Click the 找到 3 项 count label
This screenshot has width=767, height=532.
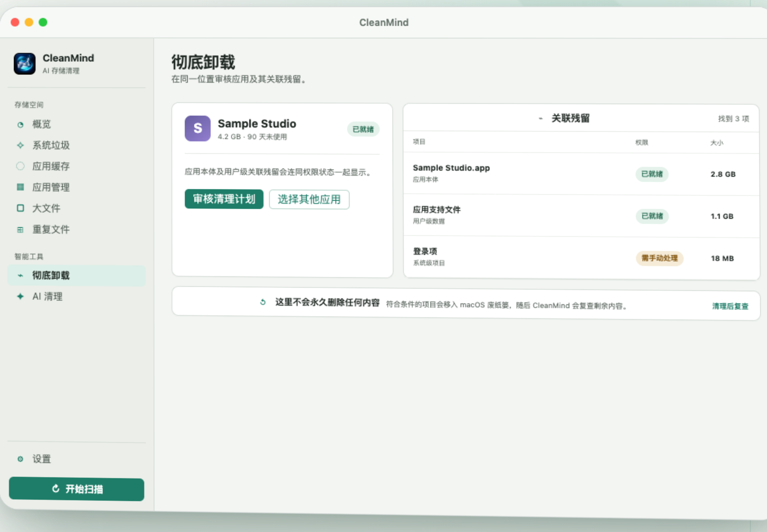734,119
